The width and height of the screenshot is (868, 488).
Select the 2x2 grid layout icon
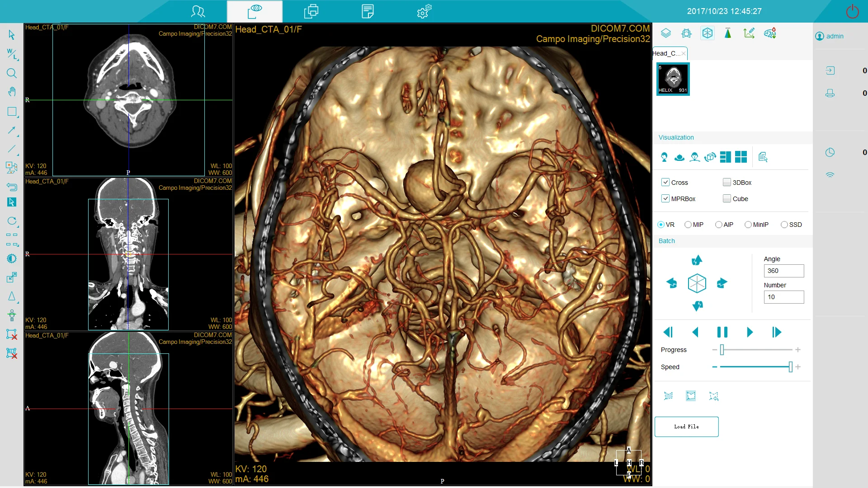click(741, 157)
